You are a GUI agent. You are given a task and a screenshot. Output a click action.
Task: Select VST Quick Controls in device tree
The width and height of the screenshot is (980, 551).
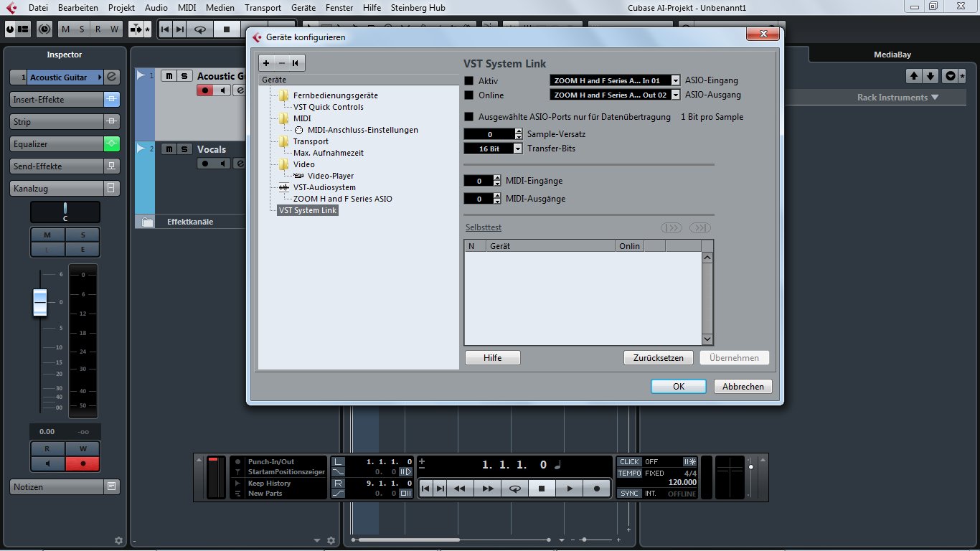pyautogui.click(x=329, y=107)
